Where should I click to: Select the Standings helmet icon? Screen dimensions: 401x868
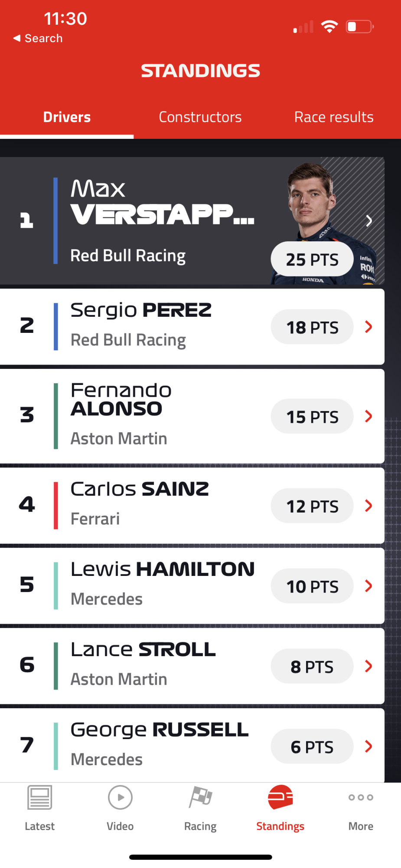click(x=280, y=797)
